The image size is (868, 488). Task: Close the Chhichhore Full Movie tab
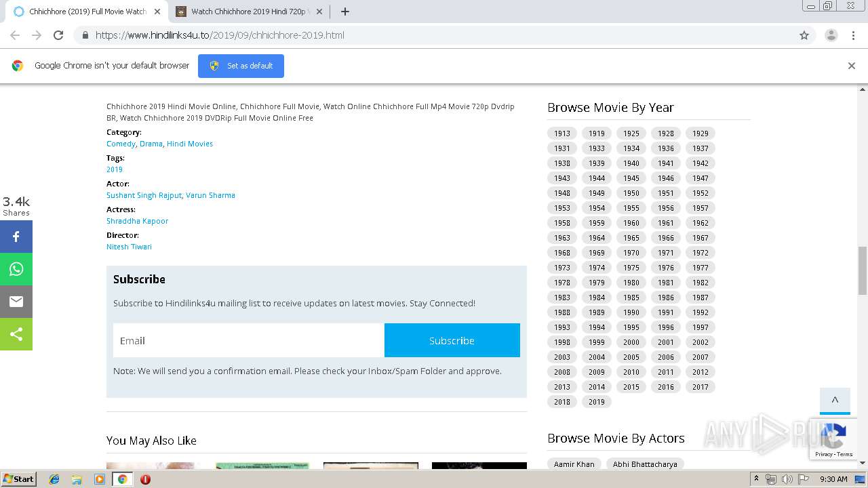tap(157, 12)
